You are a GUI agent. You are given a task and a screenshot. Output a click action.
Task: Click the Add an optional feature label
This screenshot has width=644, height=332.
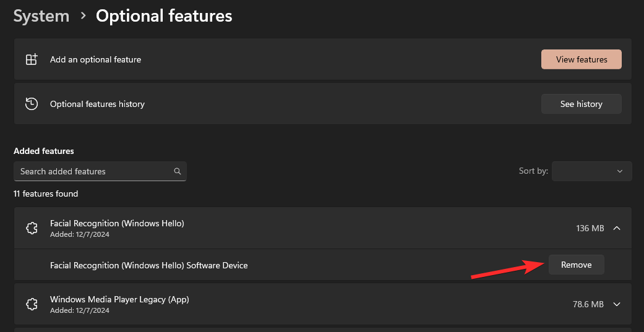[x=95, y=60]
